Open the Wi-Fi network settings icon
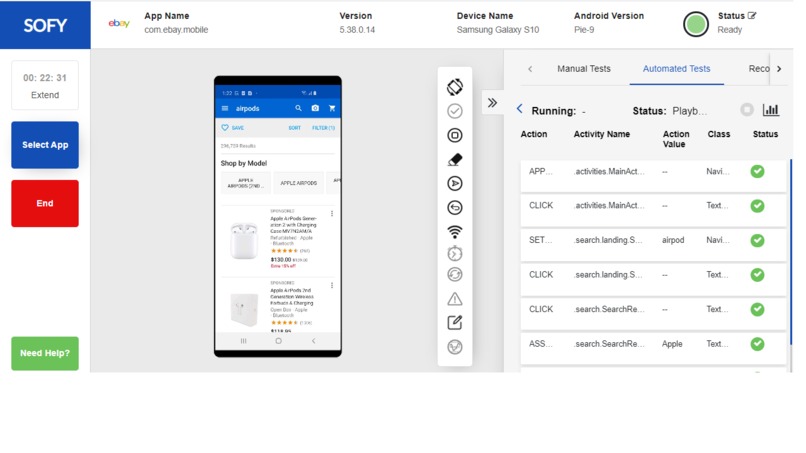The width and height of the screenshot is (806, 453). (454, 232)
